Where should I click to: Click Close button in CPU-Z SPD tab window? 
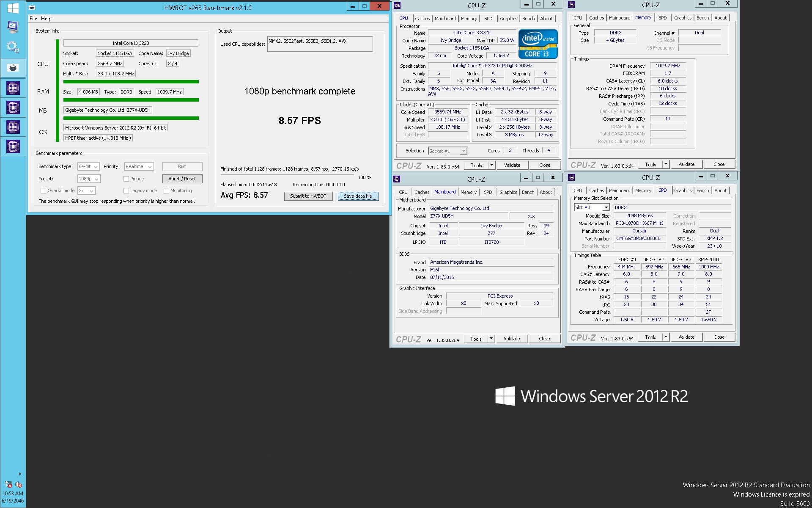(719, 337)
